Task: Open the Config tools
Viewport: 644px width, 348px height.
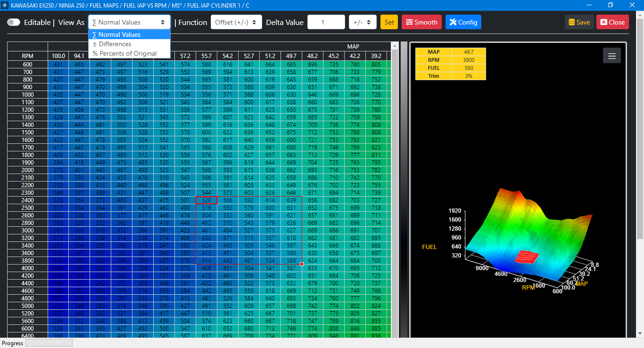Action: coord(463,22)
